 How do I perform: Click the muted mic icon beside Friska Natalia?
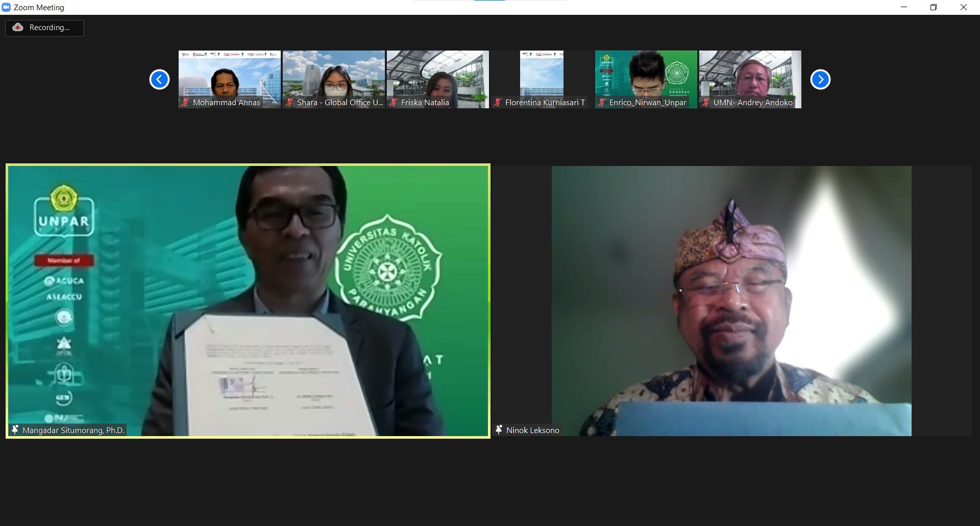coord(394,103)
